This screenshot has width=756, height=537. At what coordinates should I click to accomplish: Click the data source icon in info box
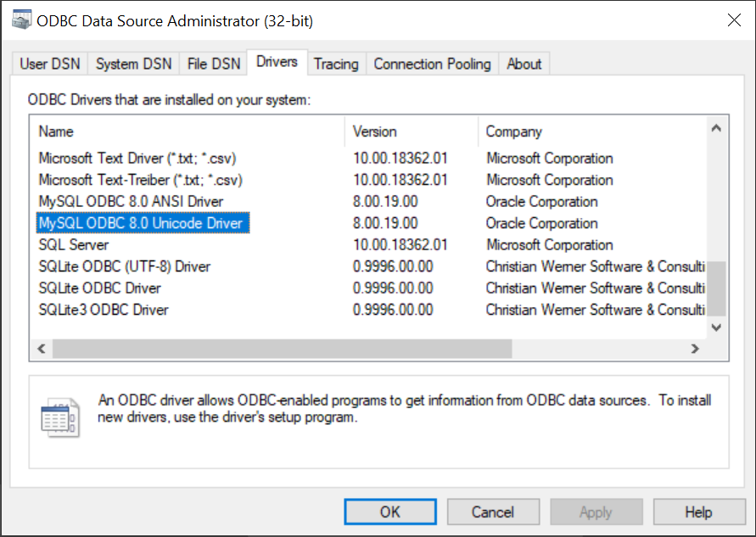coord(59,417)
